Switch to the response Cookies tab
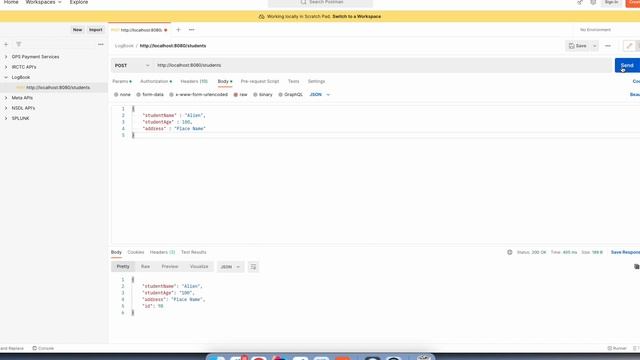640x360 pixels. [136, 252]
